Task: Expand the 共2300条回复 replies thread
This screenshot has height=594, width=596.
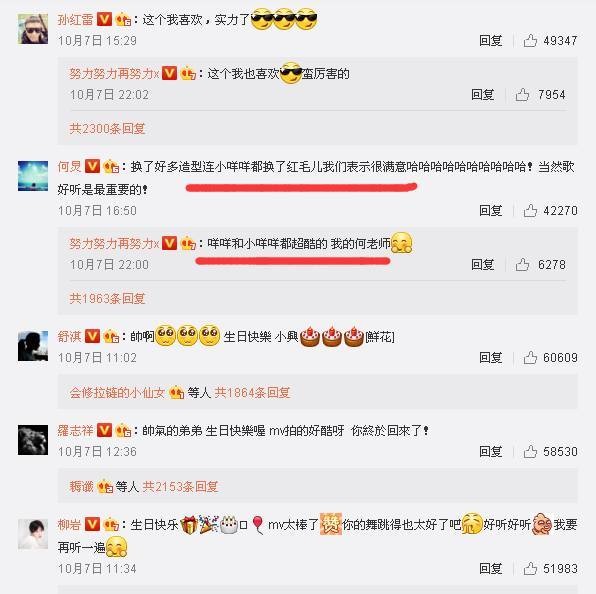Action: tap(107, 128)
